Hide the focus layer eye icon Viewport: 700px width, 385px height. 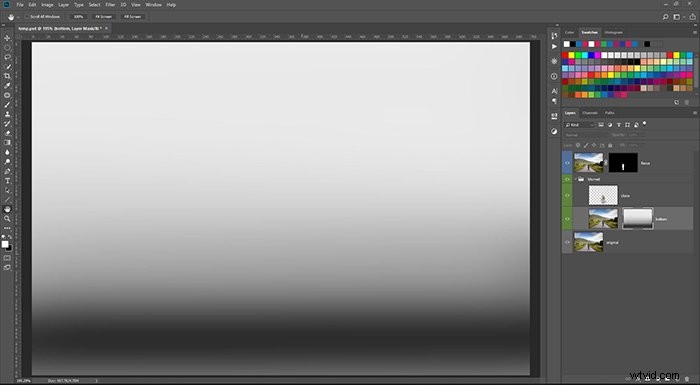click(567, 163)
